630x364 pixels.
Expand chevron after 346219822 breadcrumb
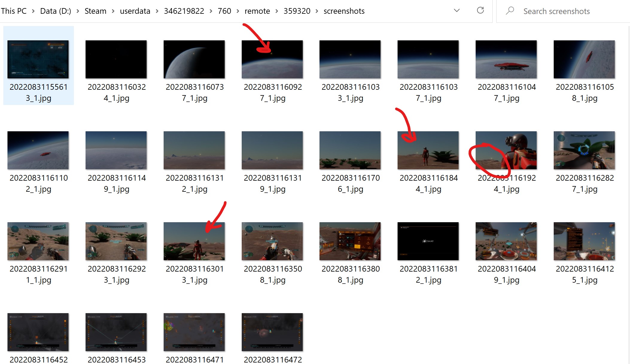click(x=211, y=11)
